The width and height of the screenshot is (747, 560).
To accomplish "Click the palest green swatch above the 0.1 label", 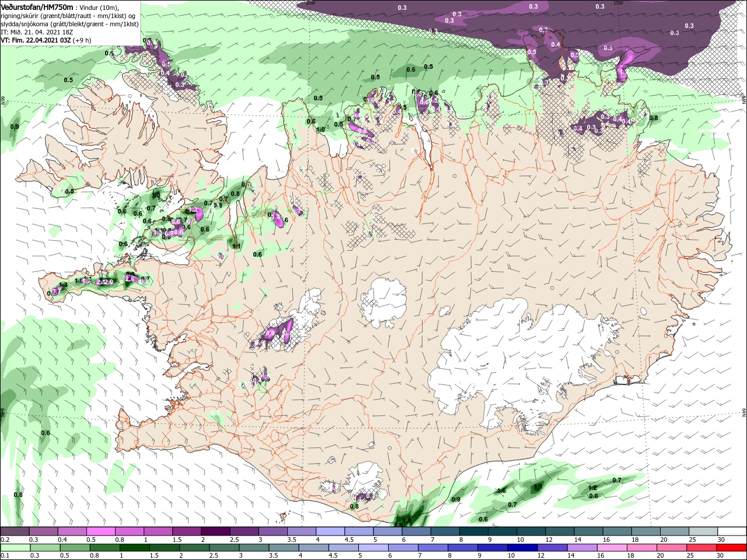I will click(x=16, y=548).
